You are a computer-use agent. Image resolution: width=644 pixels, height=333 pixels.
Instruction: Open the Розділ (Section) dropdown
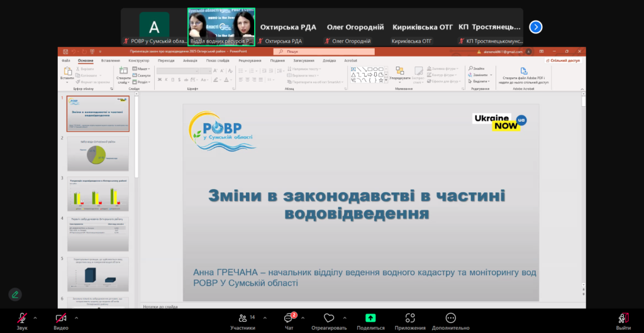pos(142,82)
